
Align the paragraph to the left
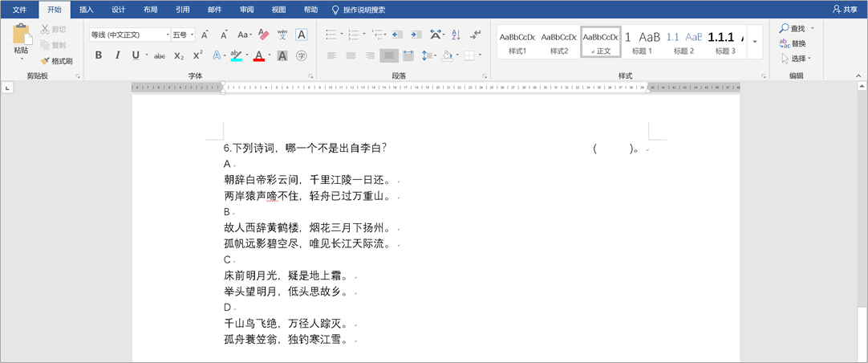331,55
